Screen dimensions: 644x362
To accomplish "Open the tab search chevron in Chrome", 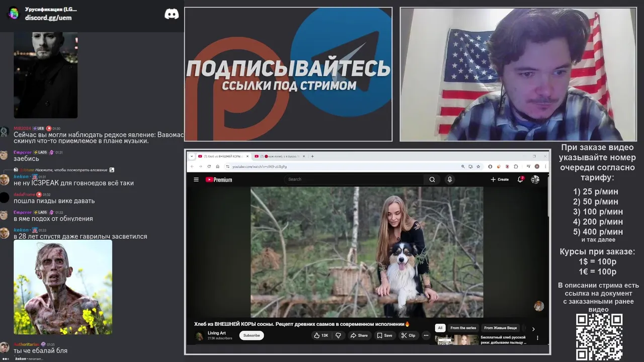I will tap(192, 156).
